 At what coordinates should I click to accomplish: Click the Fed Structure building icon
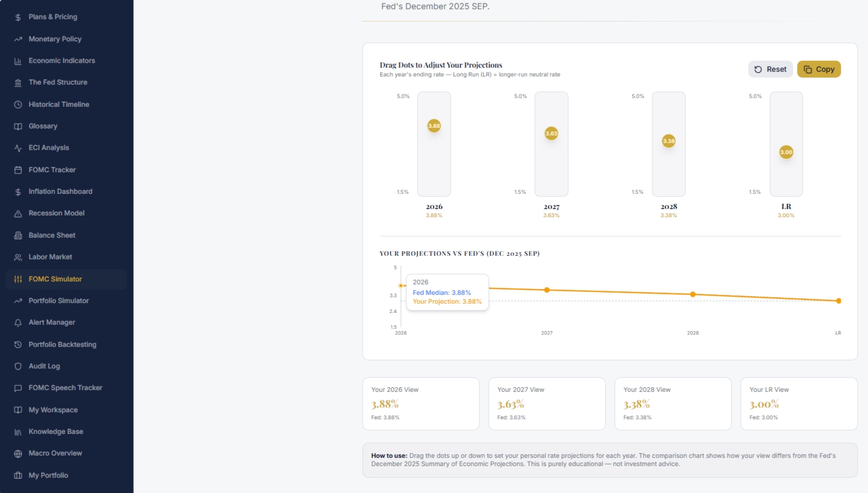point(18,82)
